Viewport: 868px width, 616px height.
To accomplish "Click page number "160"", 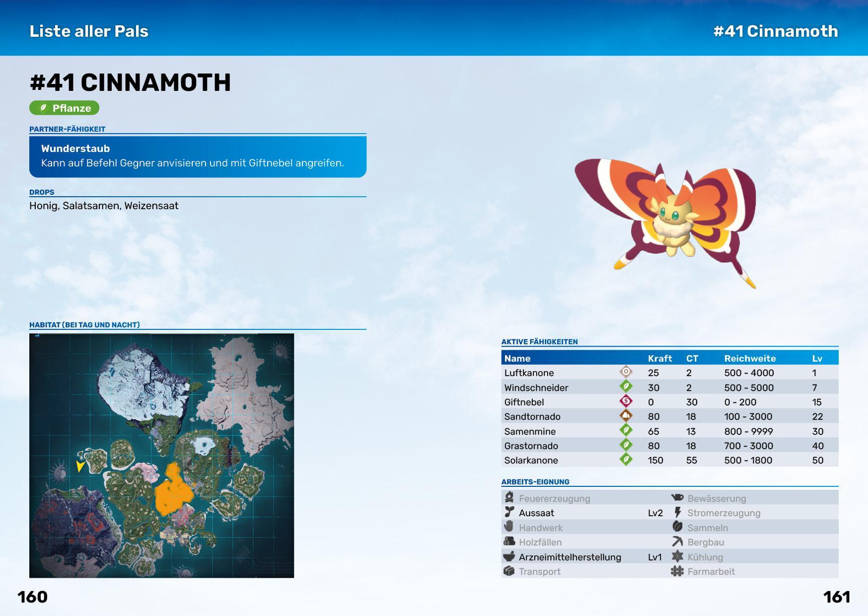I will [32, 597].
